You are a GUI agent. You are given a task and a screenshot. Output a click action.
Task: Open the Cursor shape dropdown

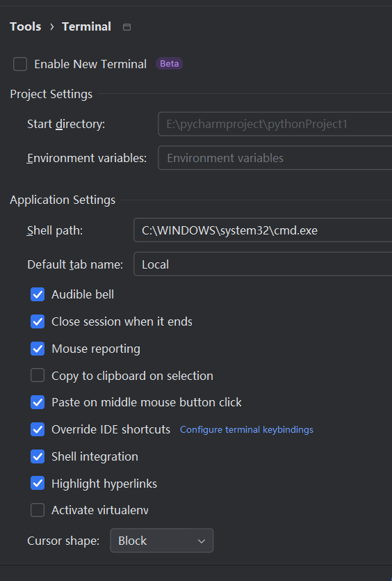[162, 541]
